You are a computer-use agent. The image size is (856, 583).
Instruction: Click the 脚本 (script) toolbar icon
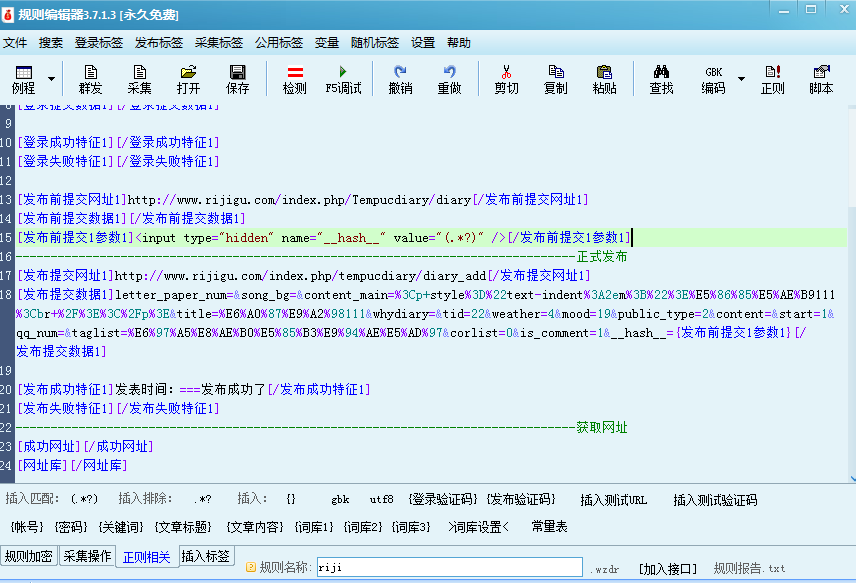pos(822,79)
